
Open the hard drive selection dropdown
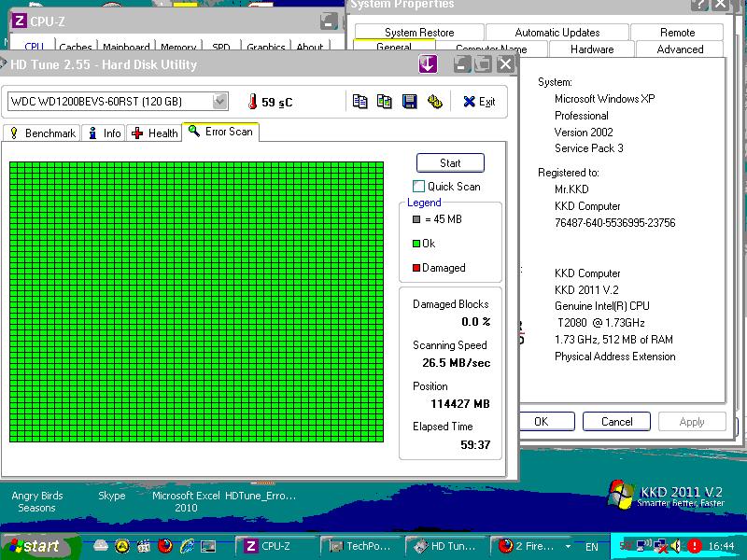[x=219, y=101]
